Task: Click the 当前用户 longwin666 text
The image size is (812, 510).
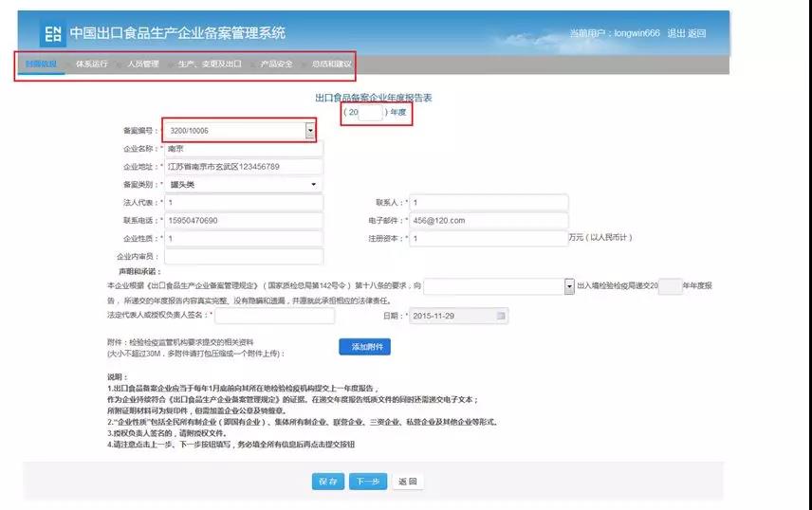Action: click(615, 33)
